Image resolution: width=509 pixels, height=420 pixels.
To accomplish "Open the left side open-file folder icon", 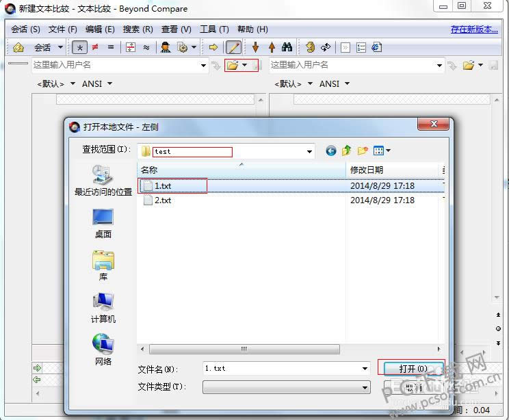I will (x=233, y=65).
